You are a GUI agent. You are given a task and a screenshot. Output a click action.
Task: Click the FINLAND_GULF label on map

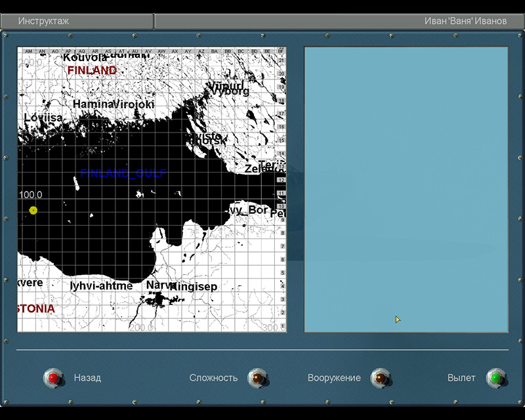click(123, 173)
